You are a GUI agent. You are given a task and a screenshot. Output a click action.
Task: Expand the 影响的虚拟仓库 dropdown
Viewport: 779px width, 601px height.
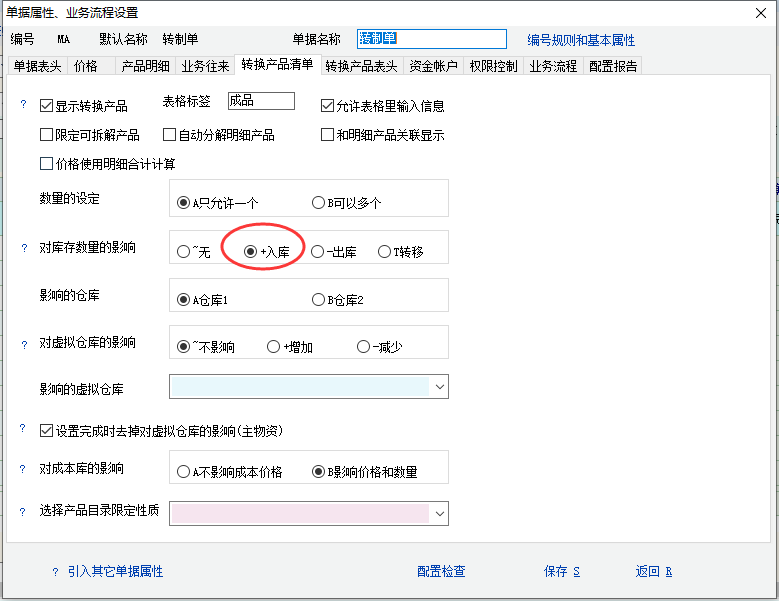[440, 387]
